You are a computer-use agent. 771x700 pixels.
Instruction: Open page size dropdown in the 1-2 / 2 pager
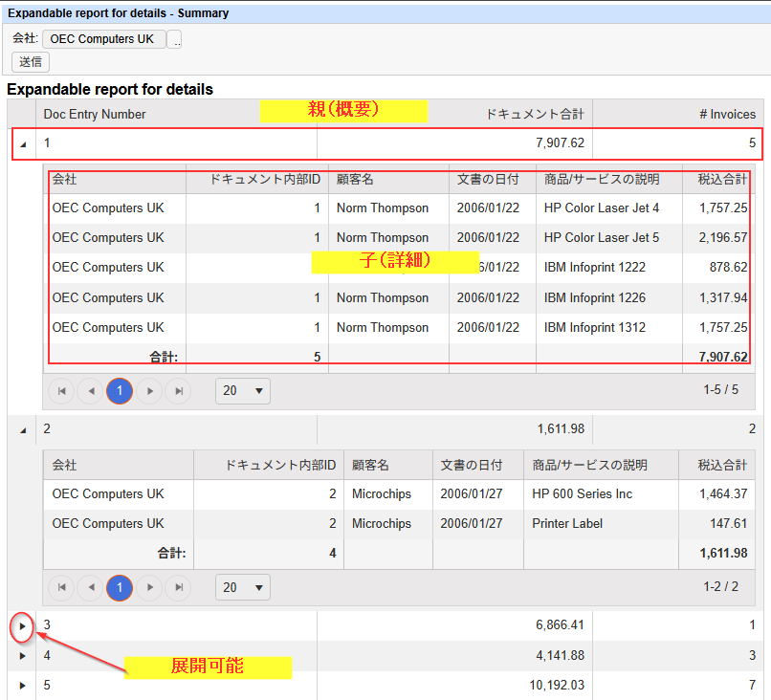point(243,587)
